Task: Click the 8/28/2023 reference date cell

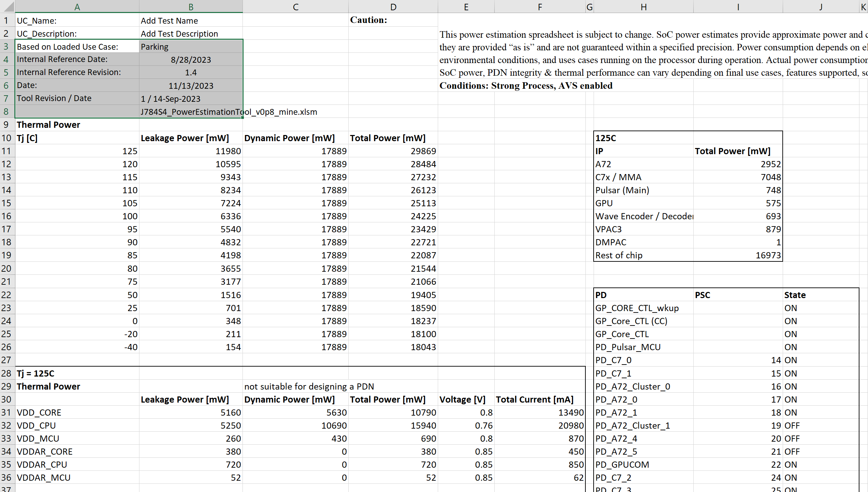Action: [x=191, y=60]
